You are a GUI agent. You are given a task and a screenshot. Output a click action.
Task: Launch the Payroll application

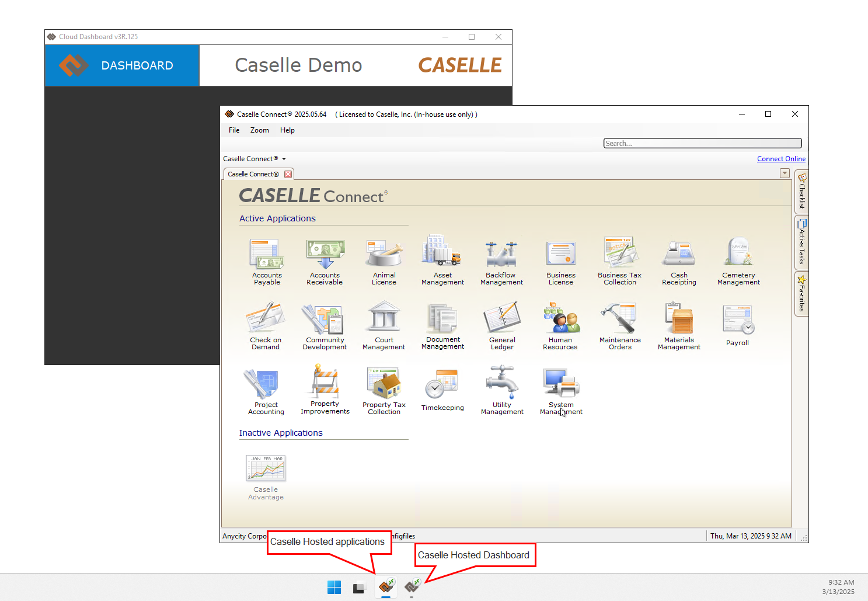coord(737,326)
